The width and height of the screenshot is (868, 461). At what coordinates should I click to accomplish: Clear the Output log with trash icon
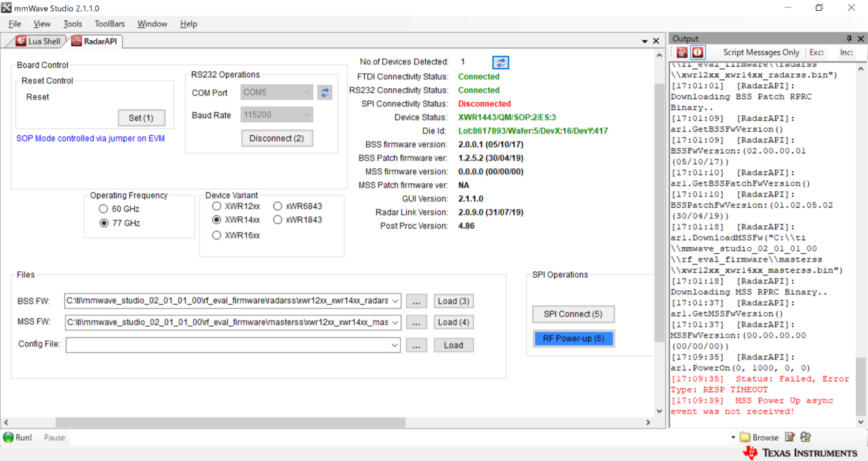click(x=682, y=52)
